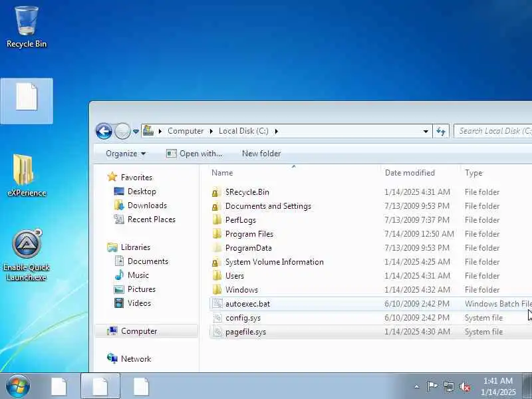Click the autoexec.bat file icon
Screen dimensions: 532x399
[x=217, y=304]
